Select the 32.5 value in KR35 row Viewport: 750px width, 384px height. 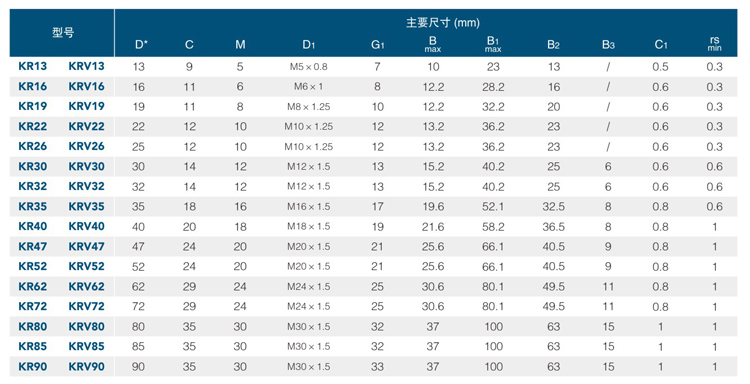(553, 207)
